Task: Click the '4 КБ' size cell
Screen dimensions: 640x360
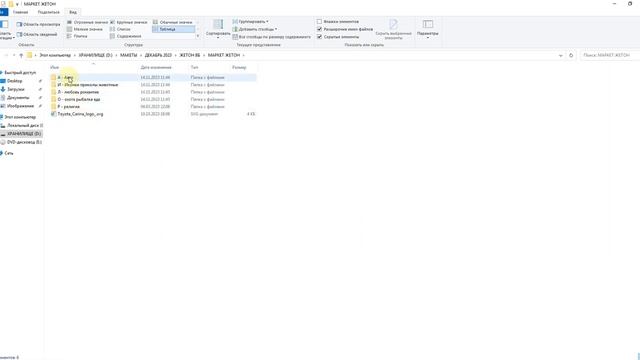Action: [251, 114]
